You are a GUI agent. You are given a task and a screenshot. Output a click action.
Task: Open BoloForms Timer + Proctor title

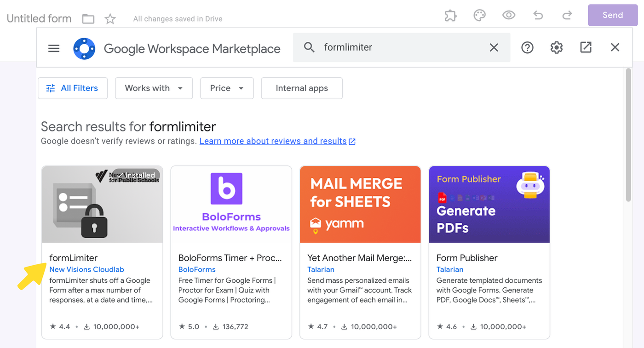(230, 258)
